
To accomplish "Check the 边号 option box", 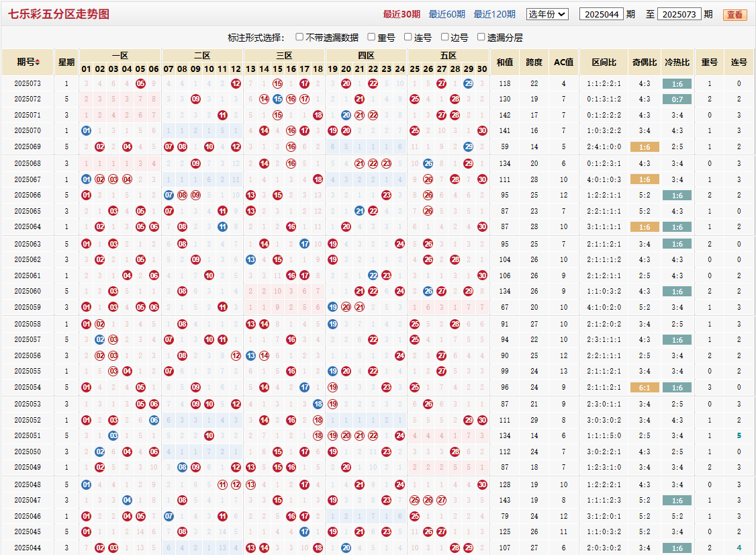I will click(x=444, y=37).
